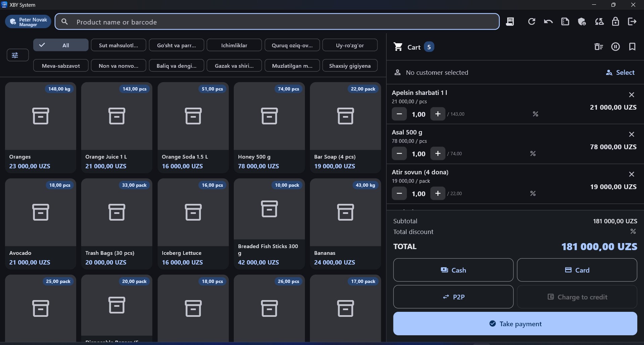
Task: Filter by Uy-ro'zg'or category
Action: click(x=350, y=45)
